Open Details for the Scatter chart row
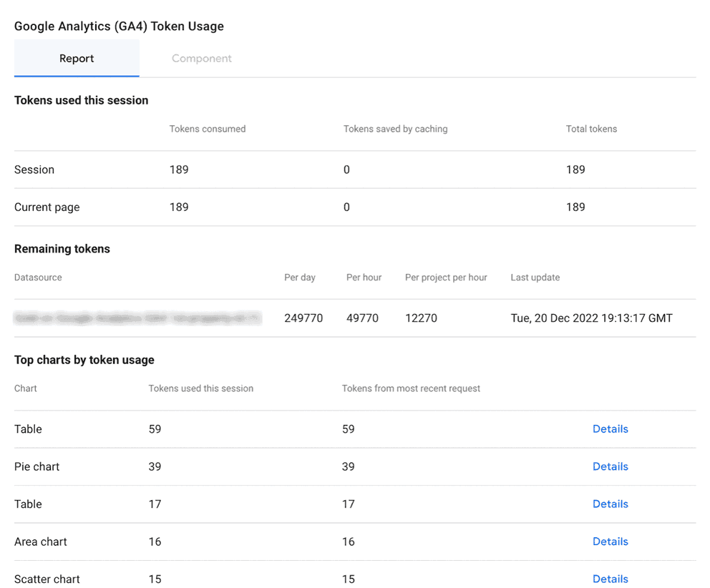 [610, 579]
